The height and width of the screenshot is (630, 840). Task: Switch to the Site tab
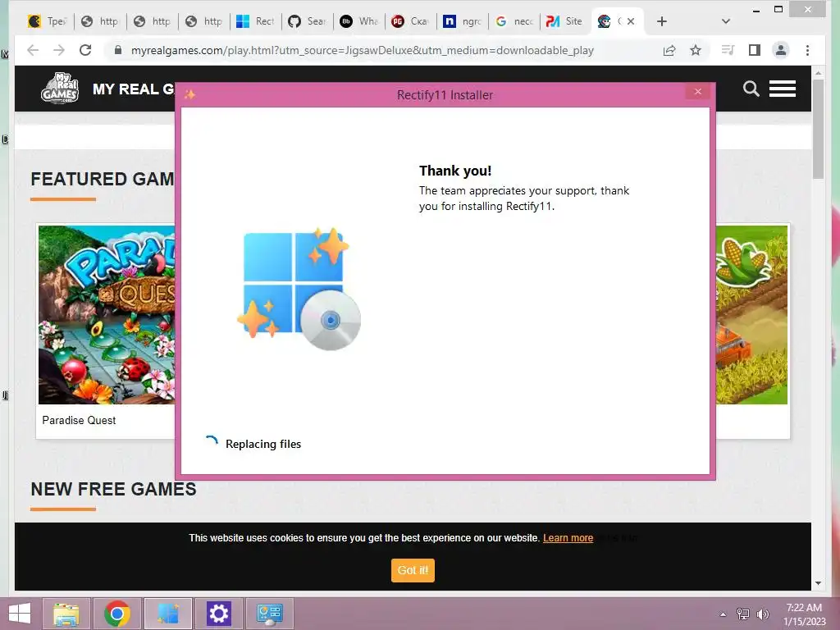point(566,21)
